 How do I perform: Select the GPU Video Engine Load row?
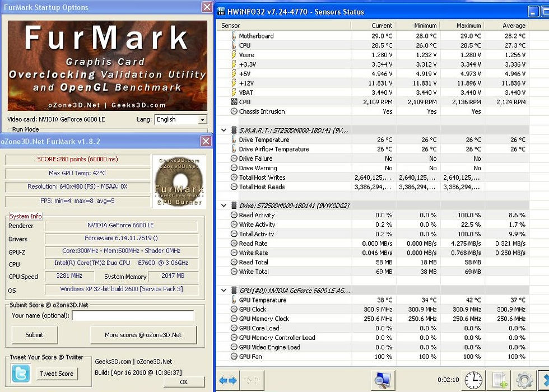coord(373,347)
